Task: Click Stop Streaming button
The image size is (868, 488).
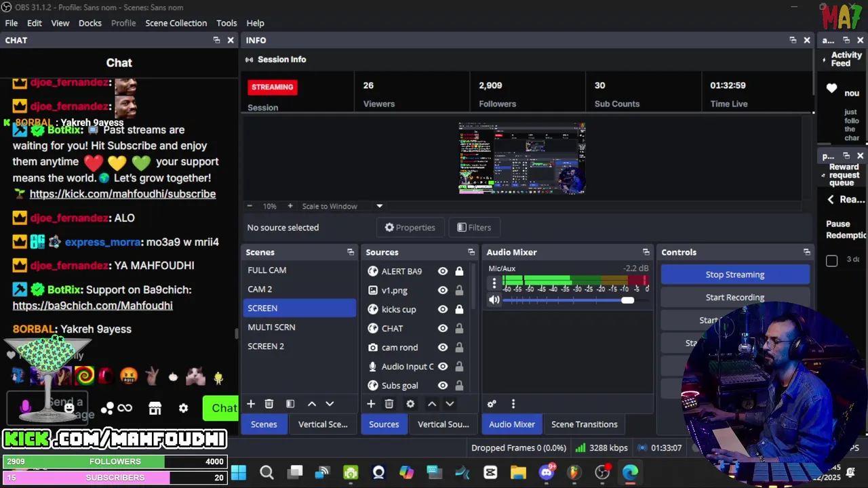Action: (x=735, y=274)
